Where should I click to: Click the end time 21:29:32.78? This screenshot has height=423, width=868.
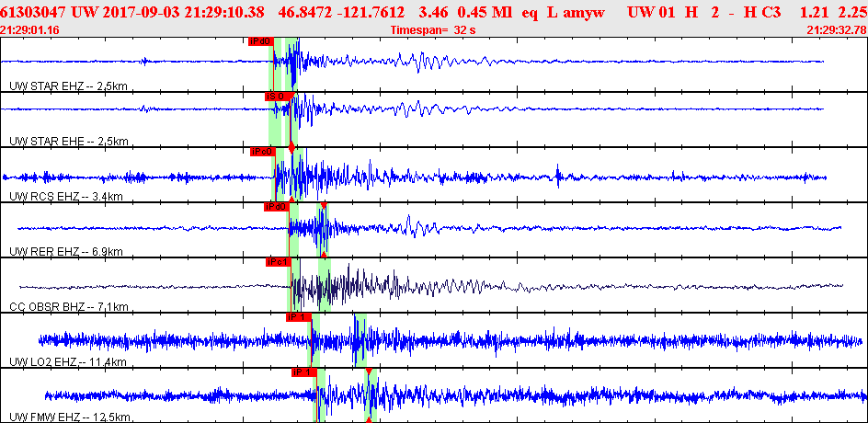pyautogui.click(x=837, y=30)
